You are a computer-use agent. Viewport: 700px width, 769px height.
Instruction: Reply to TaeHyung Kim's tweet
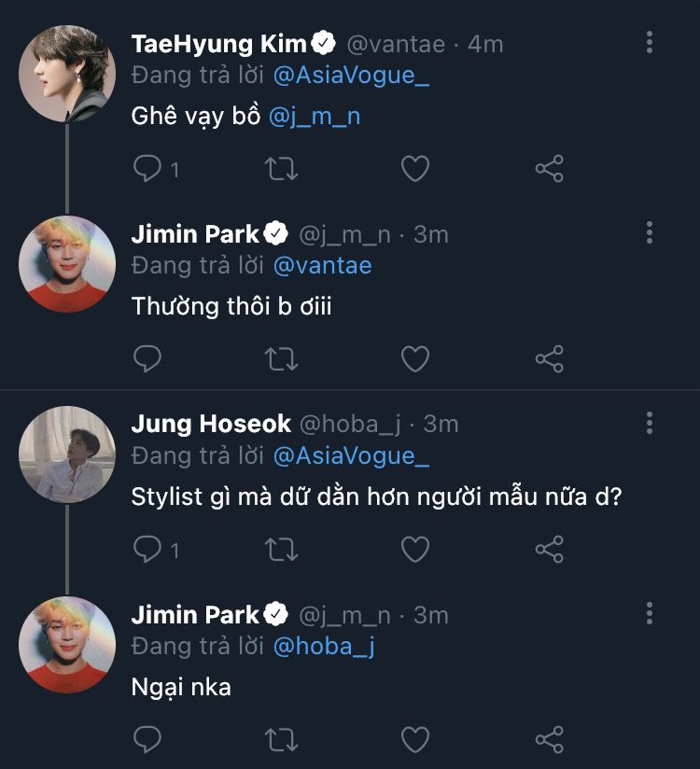tap(147, 169)
